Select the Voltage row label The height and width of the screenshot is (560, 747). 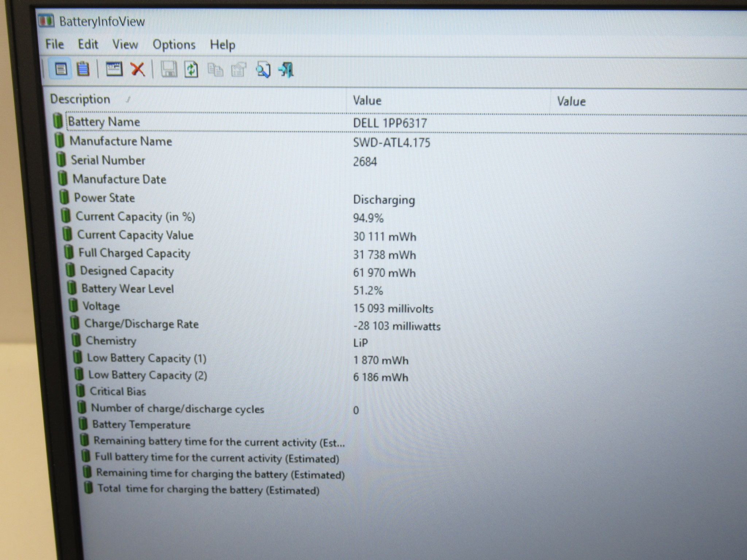click(101, 306)
